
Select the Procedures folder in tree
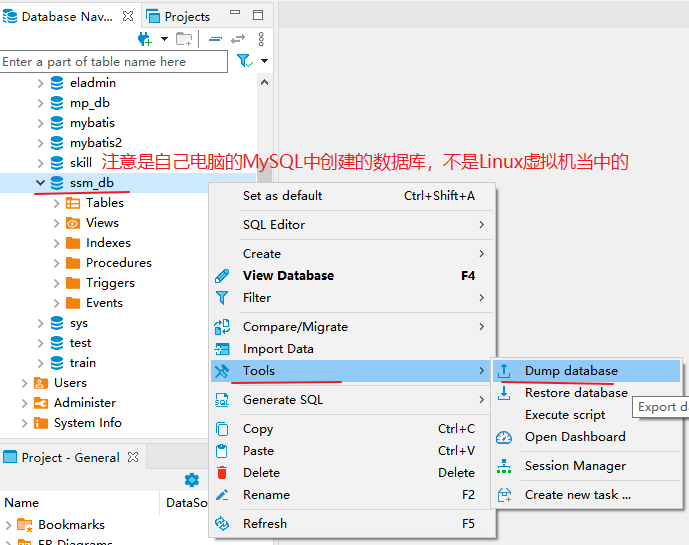click(118, 263)
